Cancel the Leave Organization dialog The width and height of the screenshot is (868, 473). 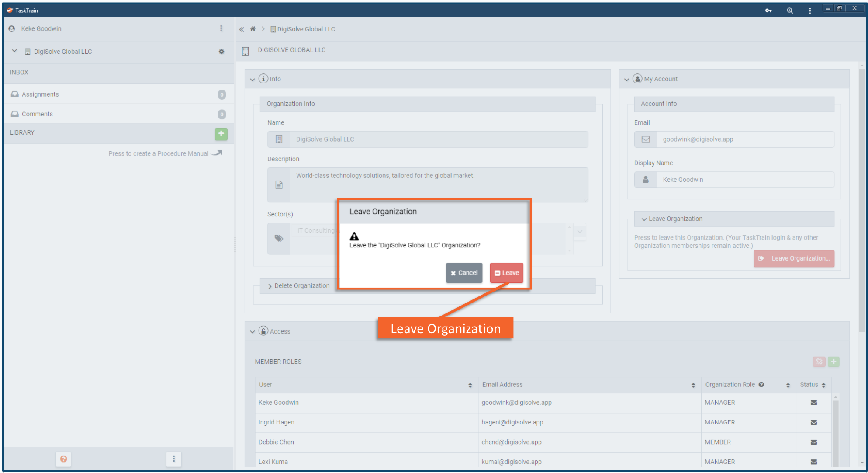tap(464, 273)
